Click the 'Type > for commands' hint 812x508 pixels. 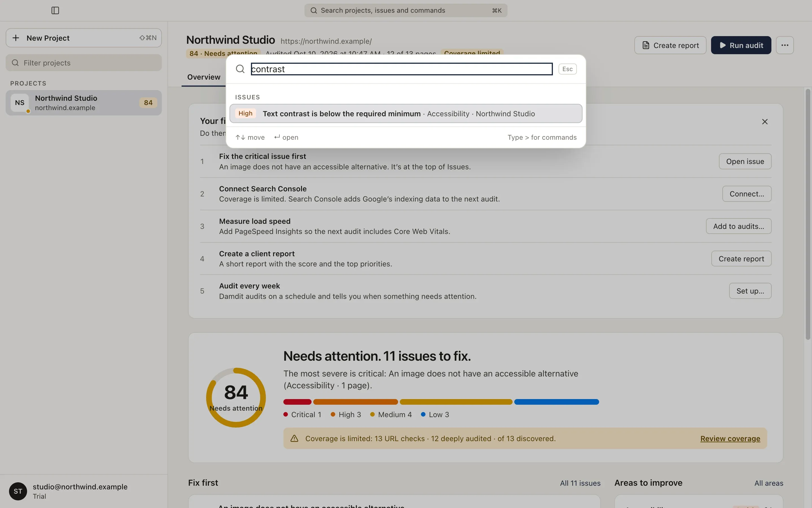pos(542,137)
